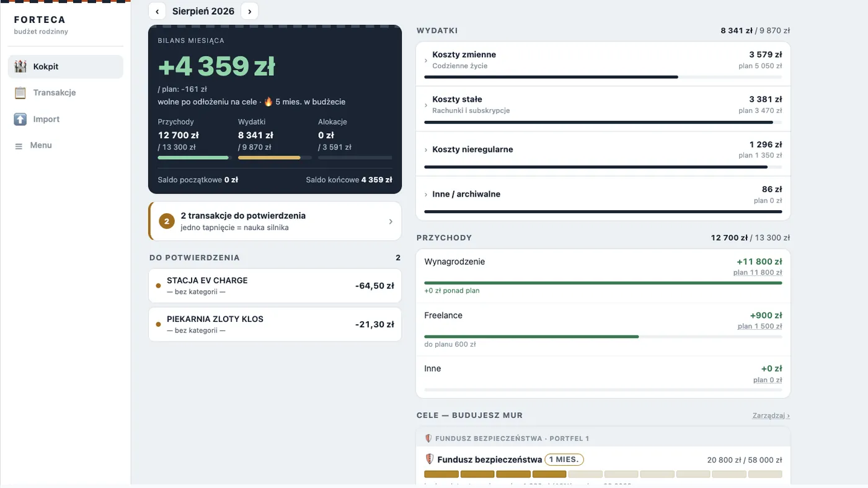The height and width of the screenshot is (488, 868).
Task: Open STACJA EV CHARGE transaction
Action: click(275, 286)
